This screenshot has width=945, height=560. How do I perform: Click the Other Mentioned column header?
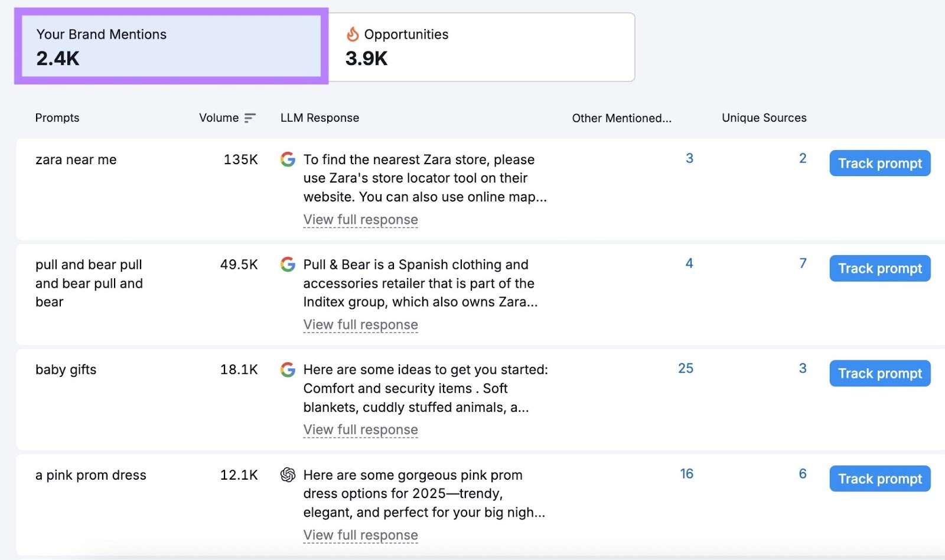point(621,118)
